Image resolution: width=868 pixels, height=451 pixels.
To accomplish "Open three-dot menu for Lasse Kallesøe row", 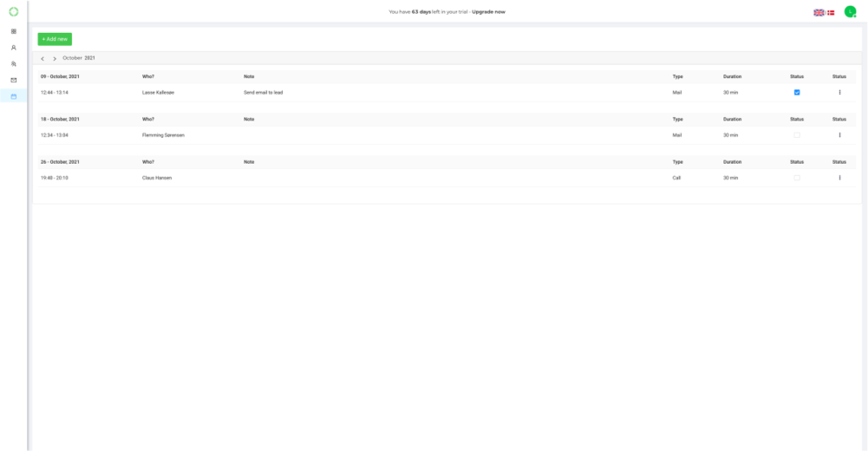I will coord(839,92).
